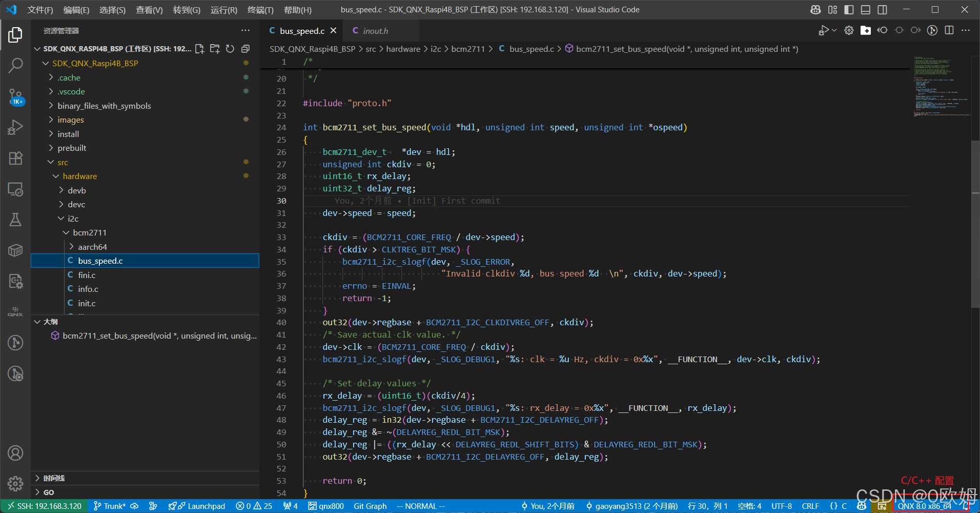This screenshot has width=980, height=513.
Task: Click Git Graph in status bar
Action: pos(370,506)
